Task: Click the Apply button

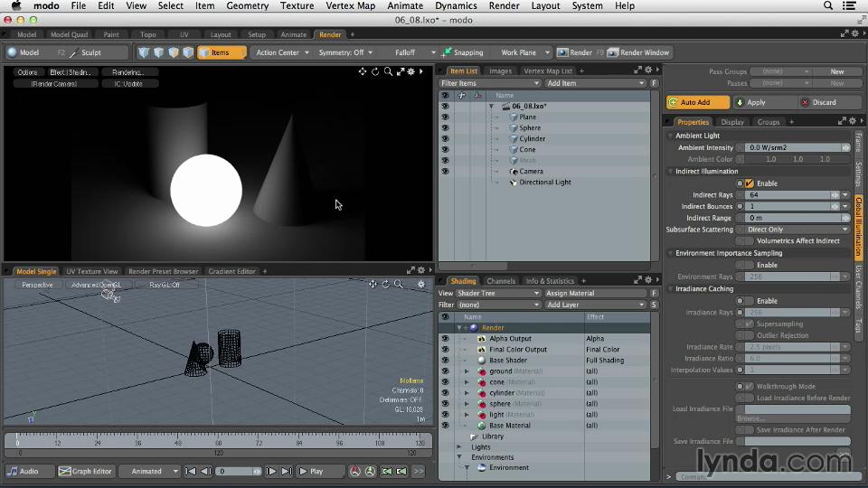Action: click(750, 102)
